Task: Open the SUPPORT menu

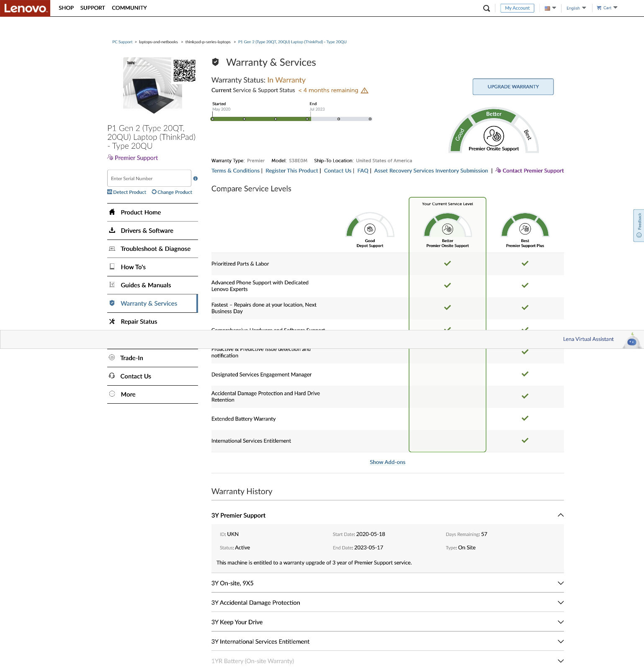Action: point(93,8)
